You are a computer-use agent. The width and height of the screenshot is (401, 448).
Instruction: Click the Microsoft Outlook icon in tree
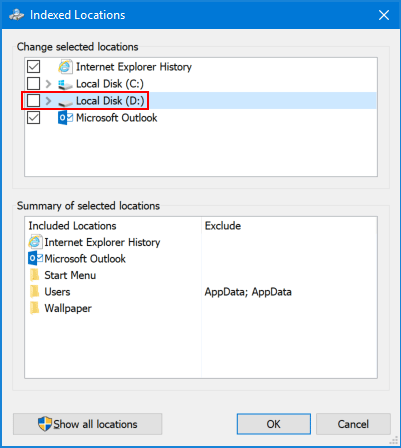pos(65,118)
